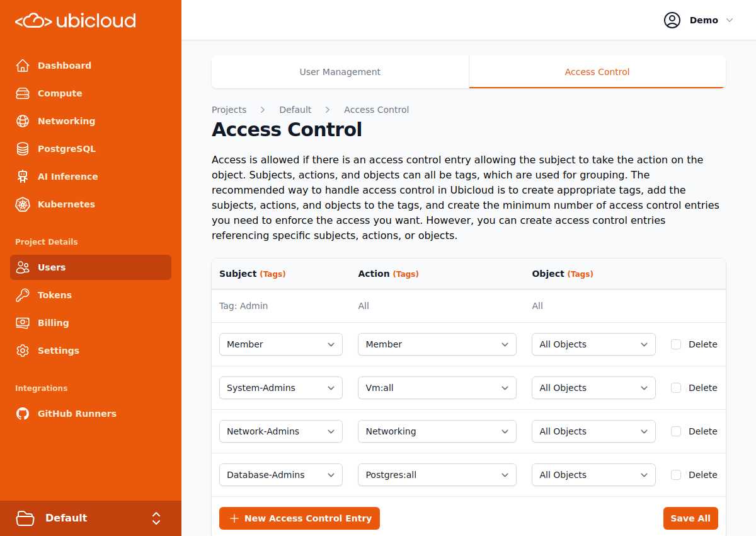Switch to the User Management tab
The width and height of the screenshot is (756, 536).
[340, 72]
